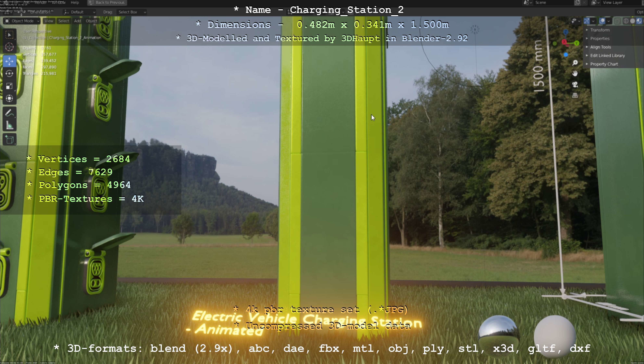Open the Add menu
This screenshot has width=644, height=364.
click(77, 21)
